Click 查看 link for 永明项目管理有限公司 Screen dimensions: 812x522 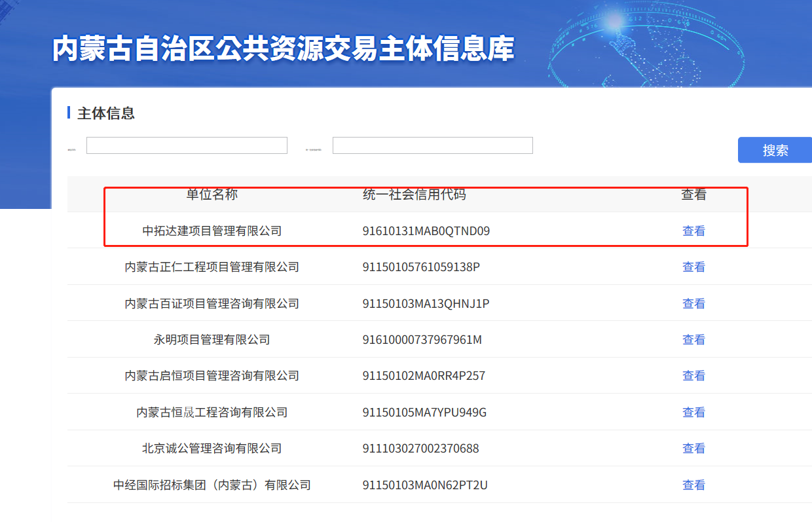point(693,339)
